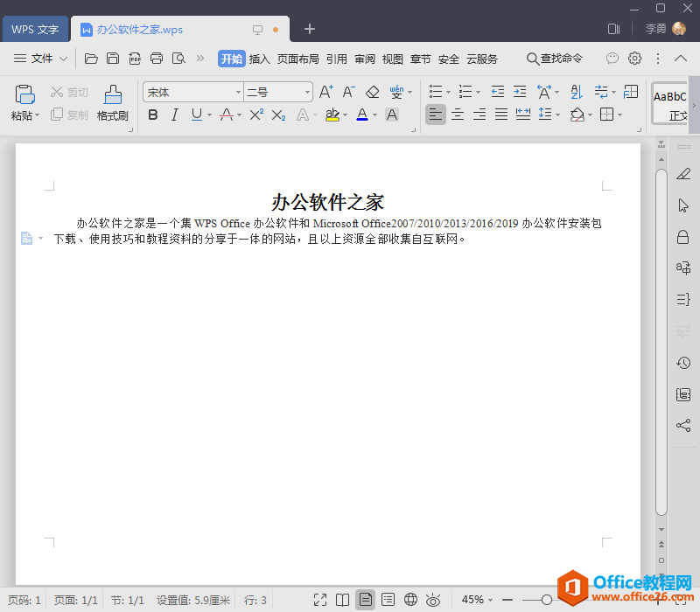Align text right
Screen dimensions: 700x612
(x=479, y=115)
